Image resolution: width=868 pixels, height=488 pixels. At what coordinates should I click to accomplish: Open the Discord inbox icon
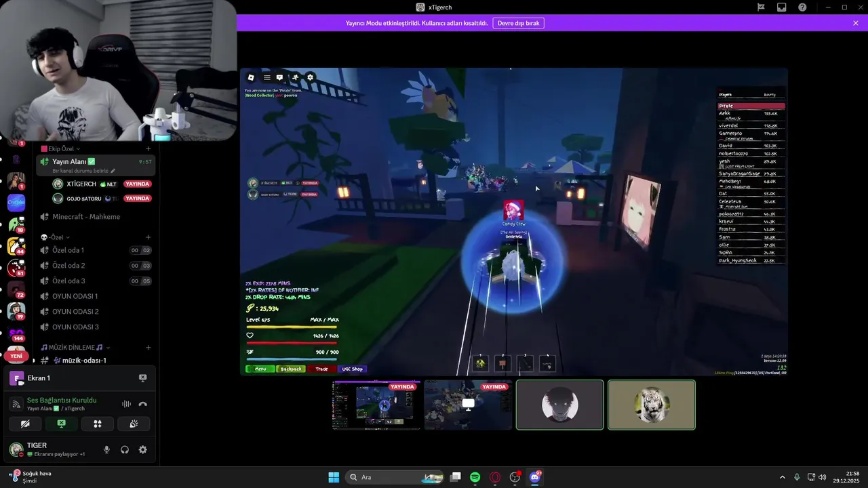(782, 7)
